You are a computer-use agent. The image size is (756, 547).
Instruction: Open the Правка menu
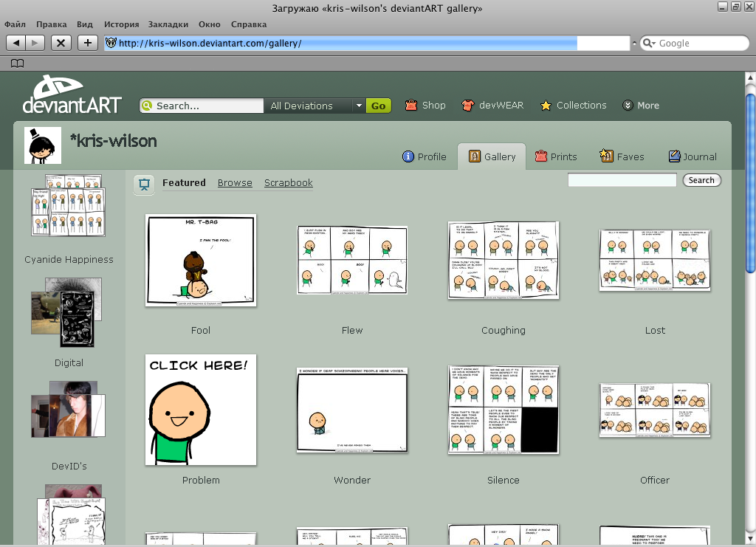[51, 24]
